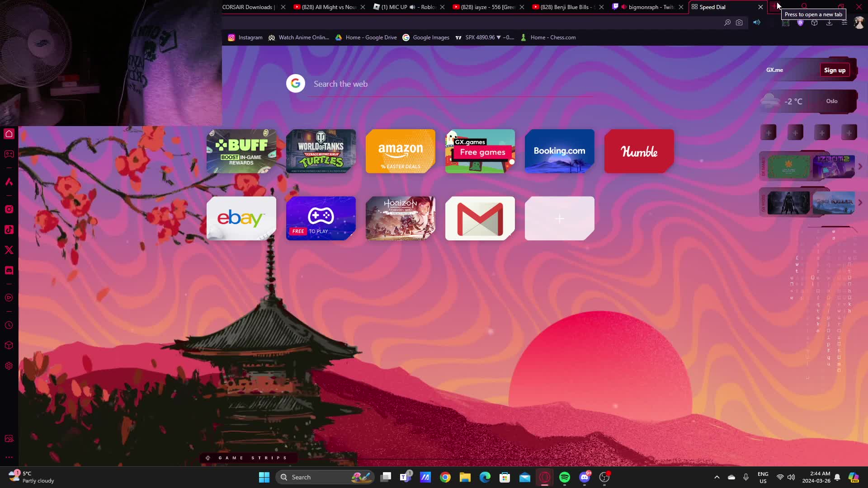Open Home - Google Drive bookmark
Screen dimensions: 868x488
[x=366, y=38]
